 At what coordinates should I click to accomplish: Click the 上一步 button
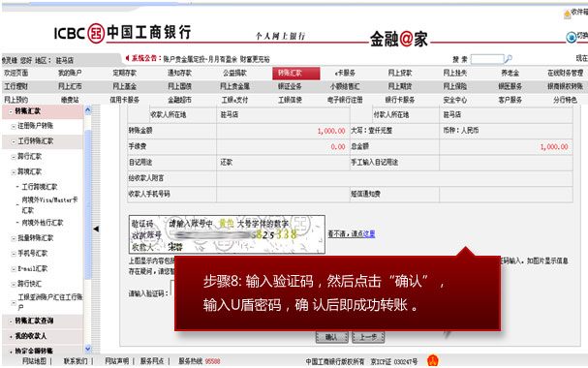pos(368,337)
